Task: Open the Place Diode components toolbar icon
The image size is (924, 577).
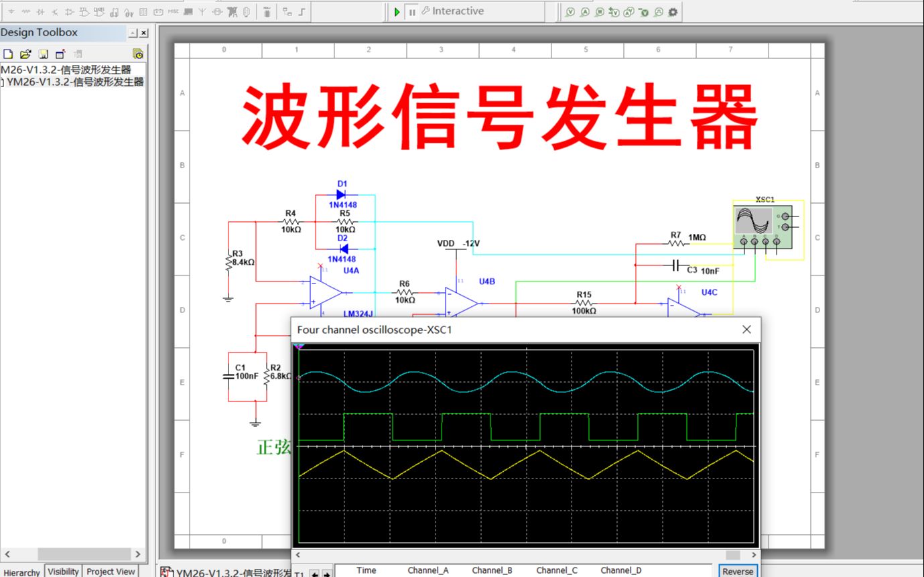Action: (x=41, y=11)
